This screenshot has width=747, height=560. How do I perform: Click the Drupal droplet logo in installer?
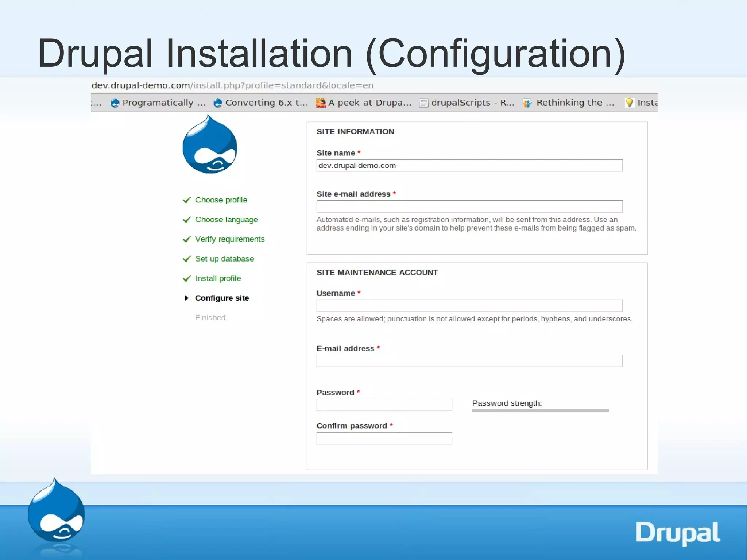tap(210, 144)
